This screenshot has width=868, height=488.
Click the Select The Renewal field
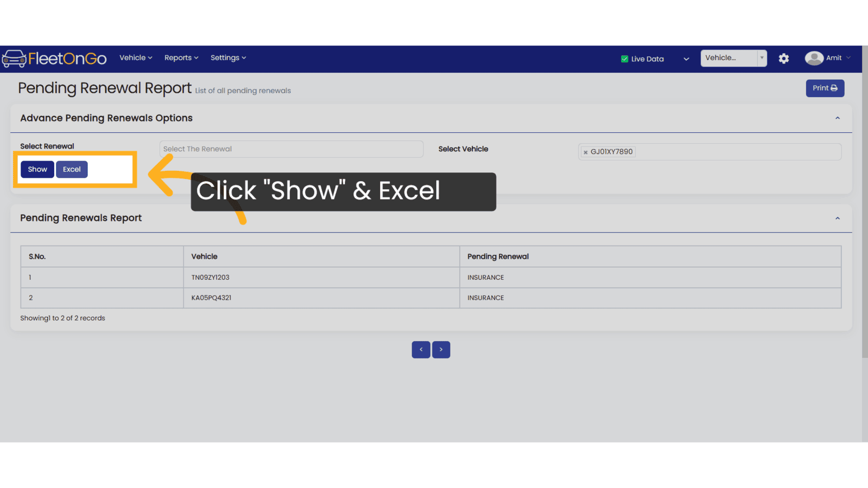click(x=291, y=149)
